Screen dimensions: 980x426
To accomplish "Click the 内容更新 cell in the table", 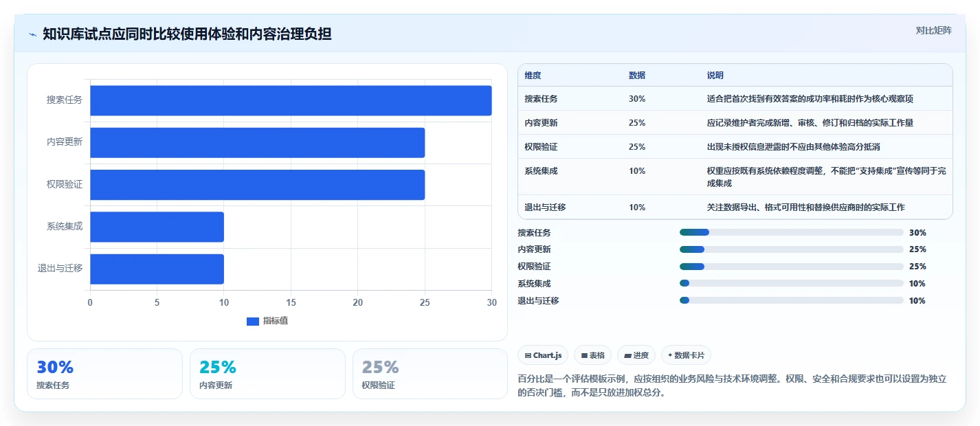I will (x=541, y=123).
